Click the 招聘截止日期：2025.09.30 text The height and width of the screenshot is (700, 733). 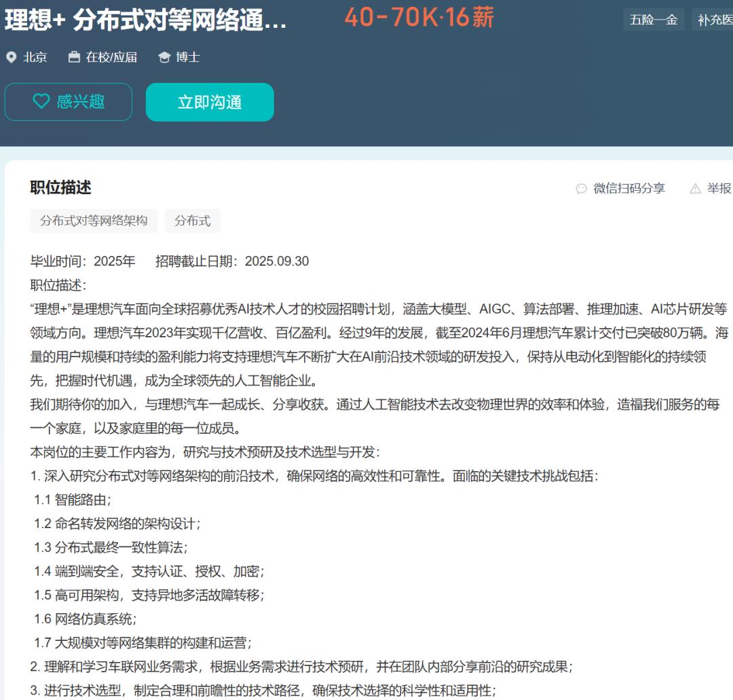tap(232, 261)
